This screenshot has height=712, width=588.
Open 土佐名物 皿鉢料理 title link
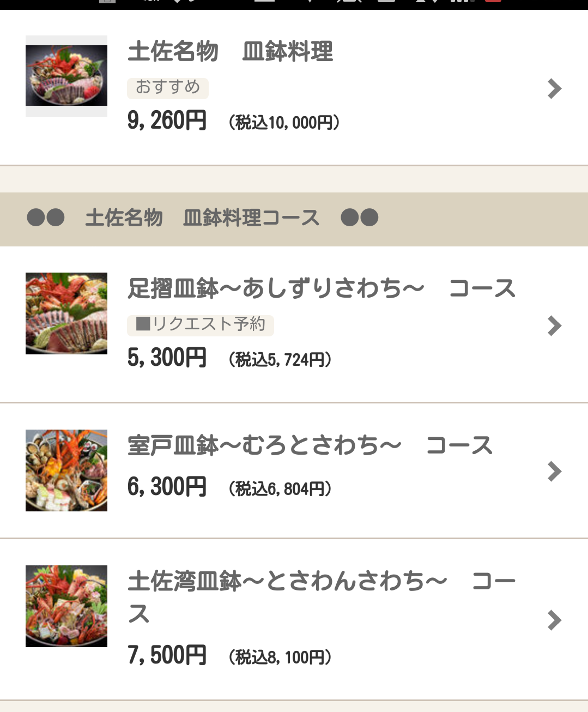[230, 52]
